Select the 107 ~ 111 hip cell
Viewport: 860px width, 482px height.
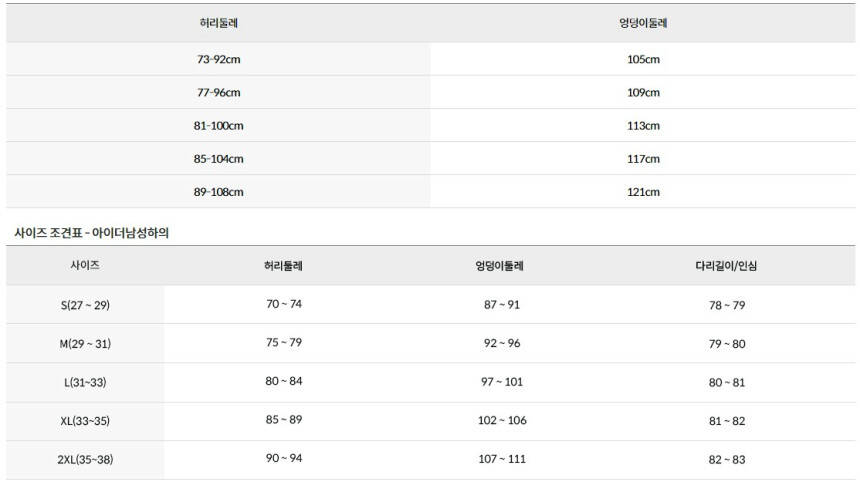502,459
